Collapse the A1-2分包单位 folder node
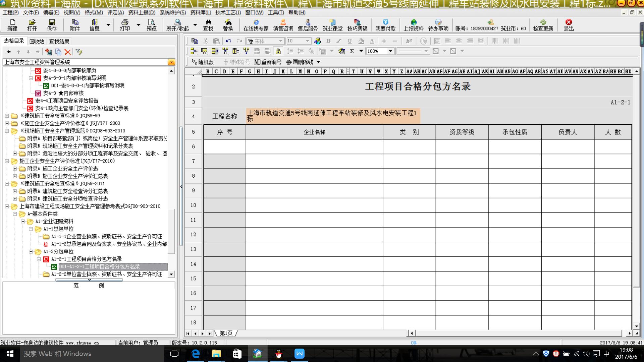 point(31,251)
